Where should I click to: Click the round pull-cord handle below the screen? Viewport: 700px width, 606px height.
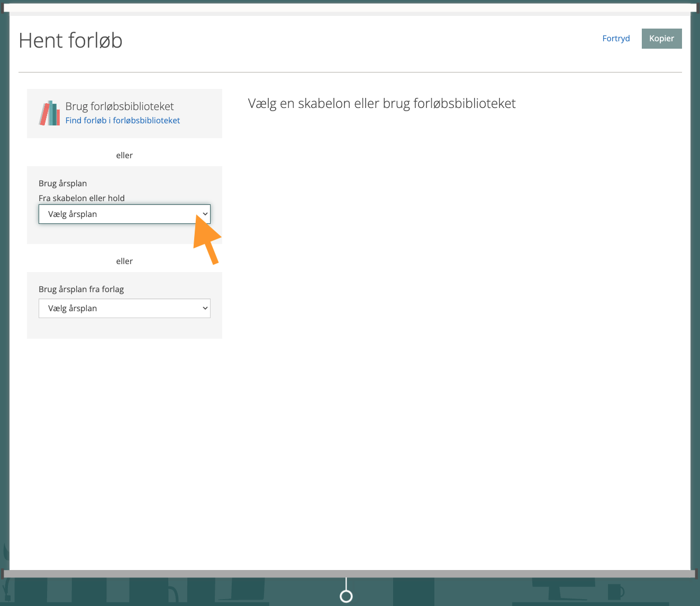(x=346, y=596)
